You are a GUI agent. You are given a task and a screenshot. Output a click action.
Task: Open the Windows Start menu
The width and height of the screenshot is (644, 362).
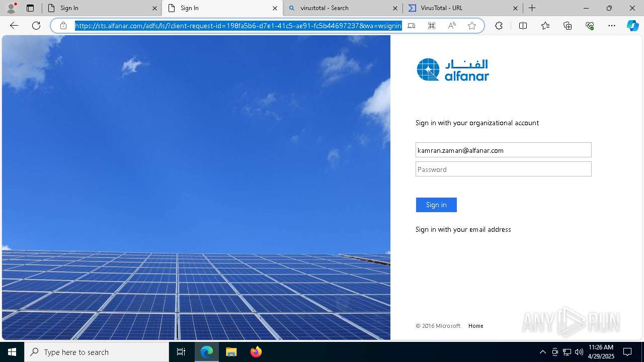click(12, 352)
